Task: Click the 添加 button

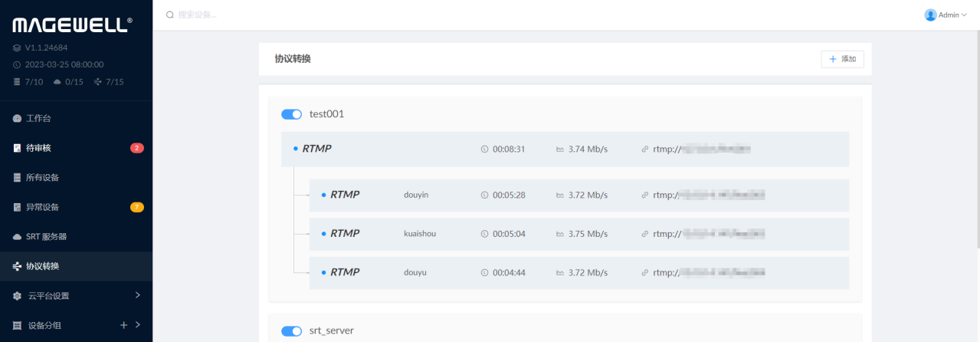Action: click(x=842, y=59)
